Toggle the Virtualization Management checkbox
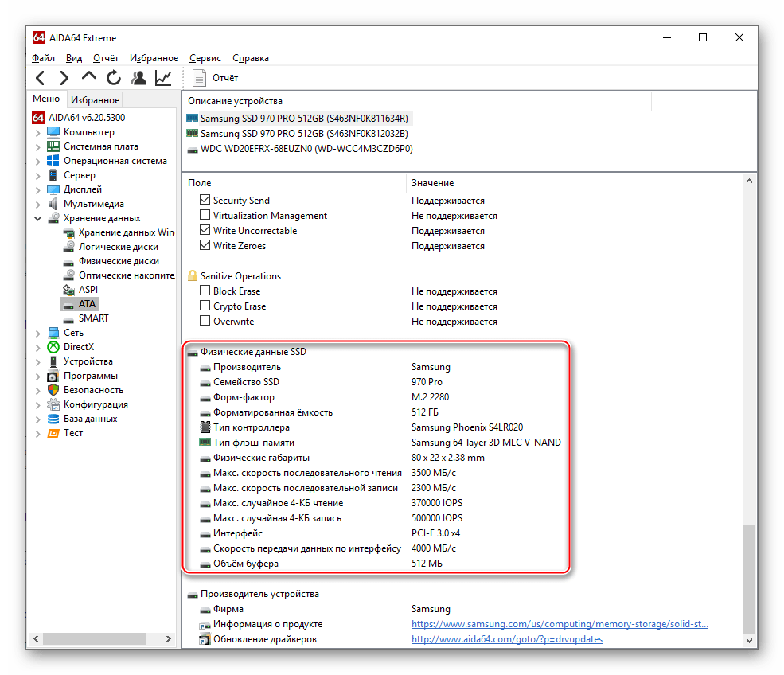784x675 pixels. pos(205,215)
